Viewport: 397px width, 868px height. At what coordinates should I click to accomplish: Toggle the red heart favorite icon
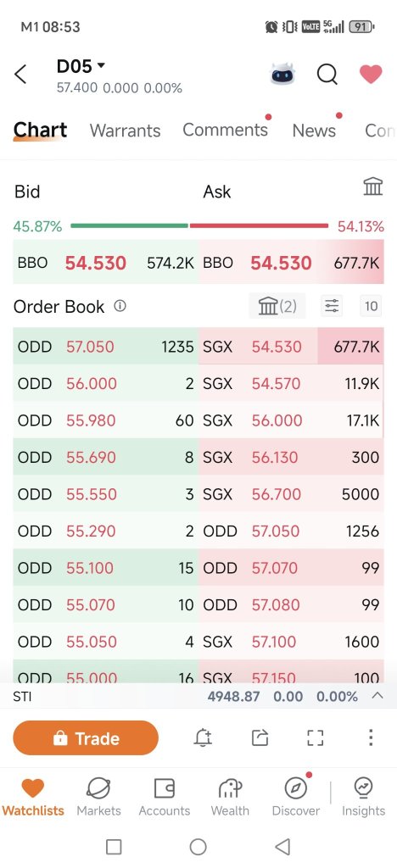click(x=371, y=74)
